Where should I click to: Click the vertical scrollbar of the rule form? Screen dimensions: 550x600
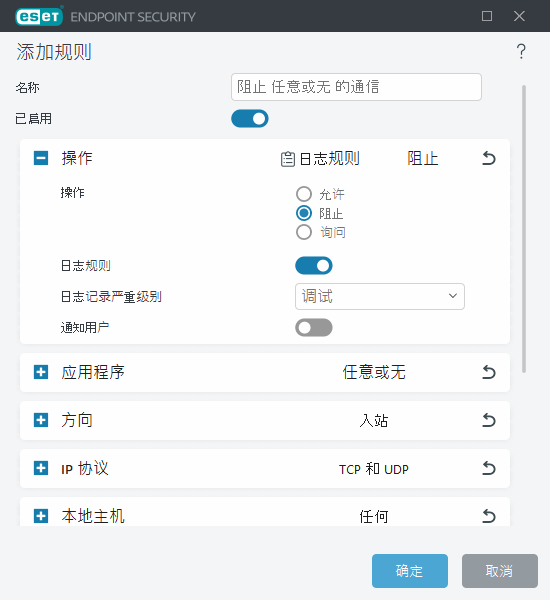[524, 229]
